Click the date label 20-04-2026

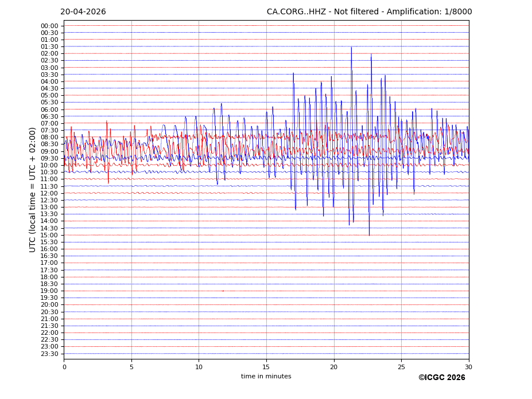point(83,12)
